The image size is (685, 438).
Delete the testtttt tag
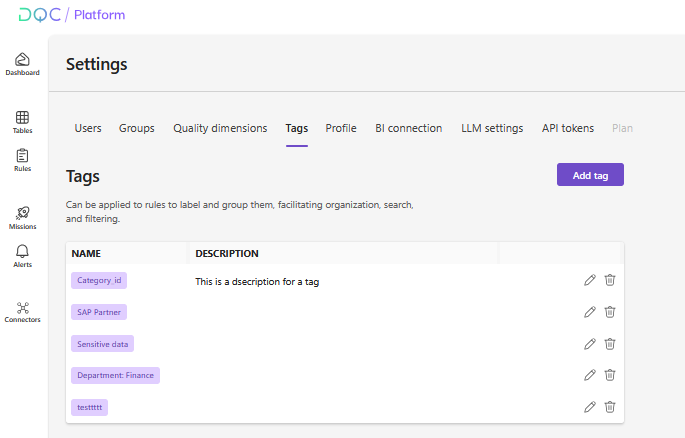click(x=610, y=407)
